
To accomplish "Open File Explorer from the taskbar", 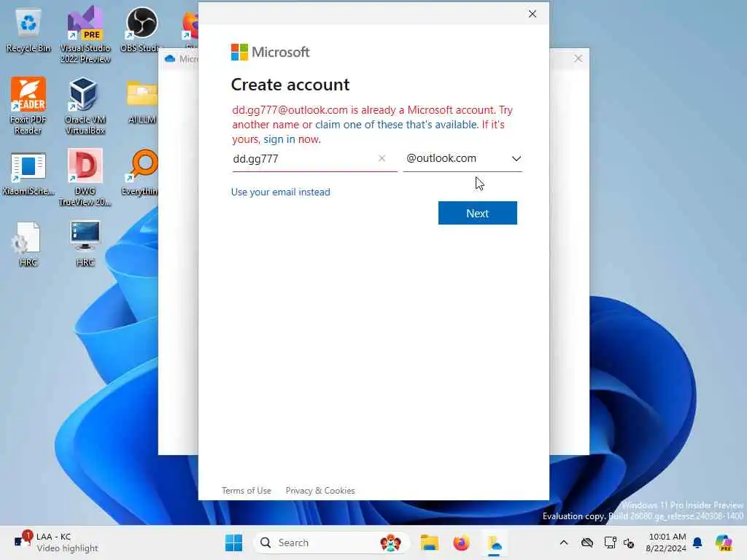I will point(429,542).
